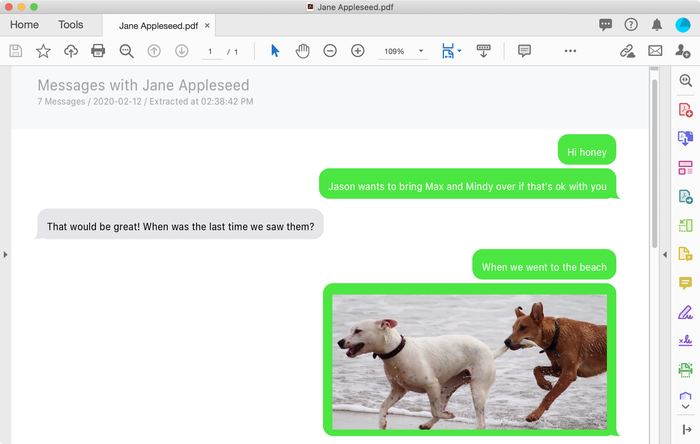Select the arrow Selection tool
The width and height of the screenshot is (700, 444).
pyautogui.click(x=275, y=51)
